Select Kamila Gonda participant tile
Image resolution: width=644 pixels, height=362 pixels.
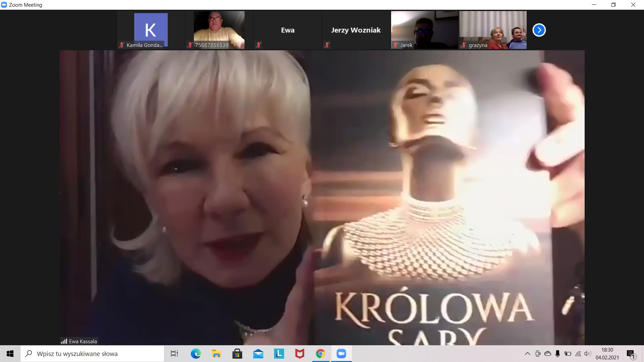click(x=151, y=30)
